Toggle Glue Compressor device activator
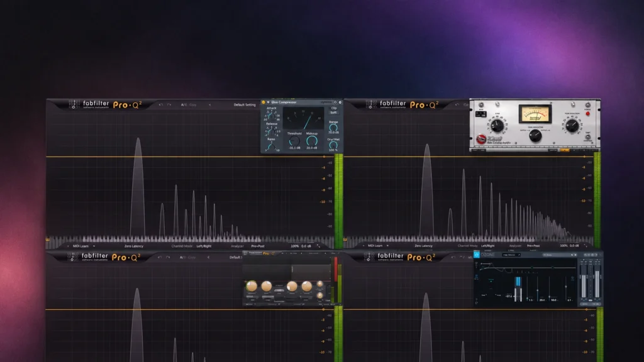The image size is (644, 362). coord(264,102)
